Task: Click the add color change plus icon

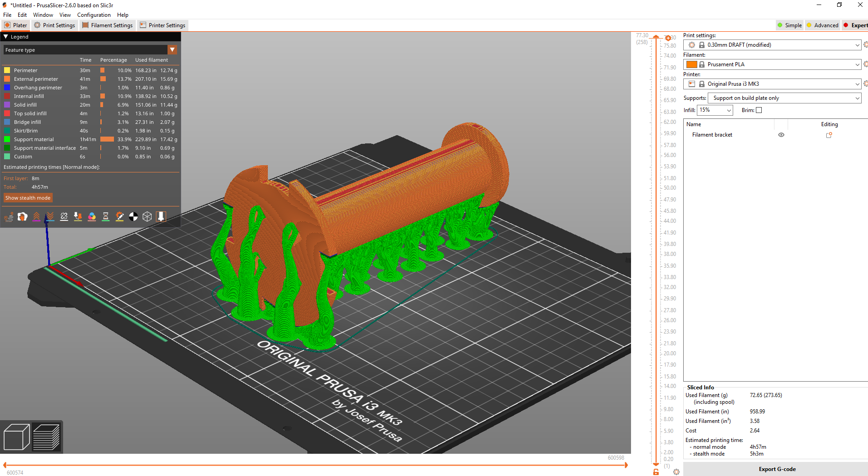Action: [x=668, y=38]
